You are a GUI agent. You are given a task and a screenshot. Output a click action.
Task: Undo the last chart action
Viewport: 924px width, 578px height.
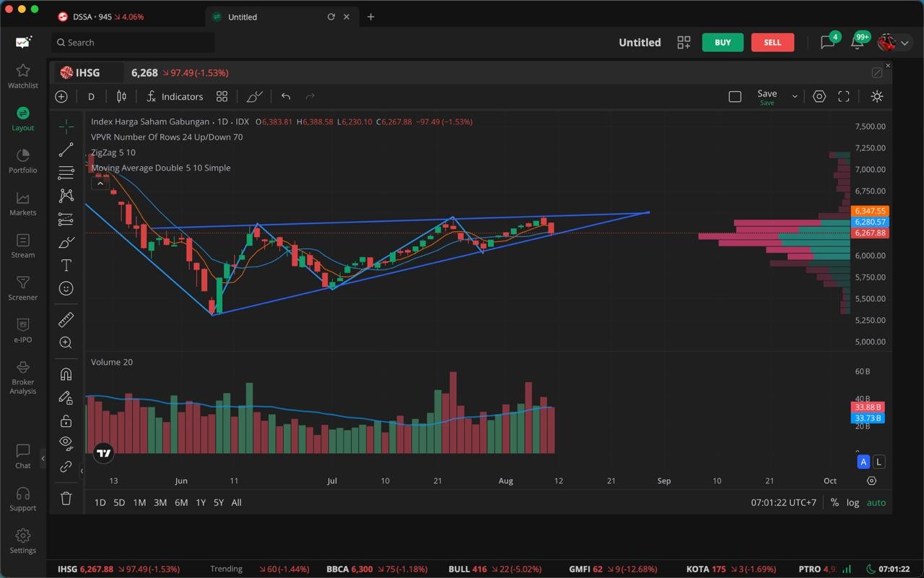tap(286, 97)
